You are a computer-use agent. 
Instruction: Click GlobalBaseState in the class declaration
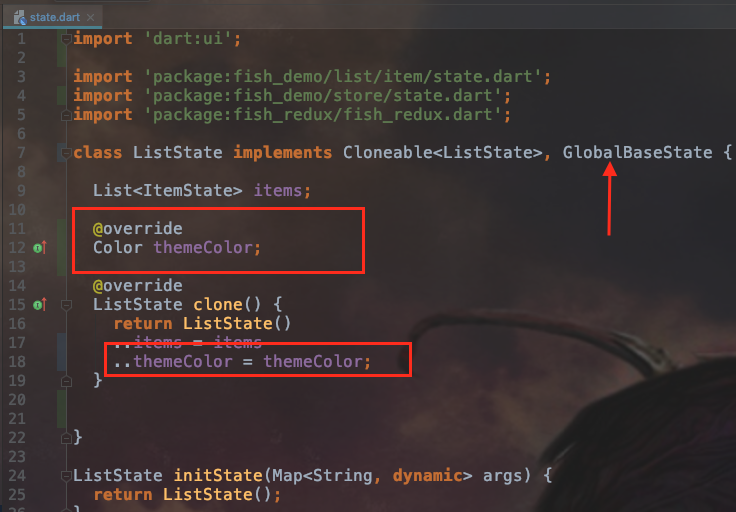637,153
